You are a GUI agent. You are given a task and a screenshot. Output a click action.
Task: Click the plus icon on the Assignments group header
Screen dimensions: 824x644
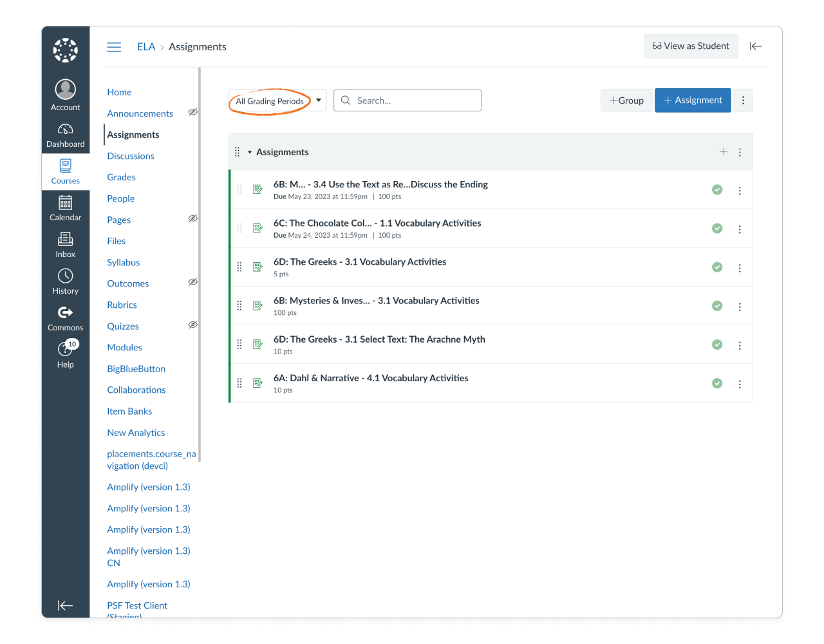click(724, 152)
